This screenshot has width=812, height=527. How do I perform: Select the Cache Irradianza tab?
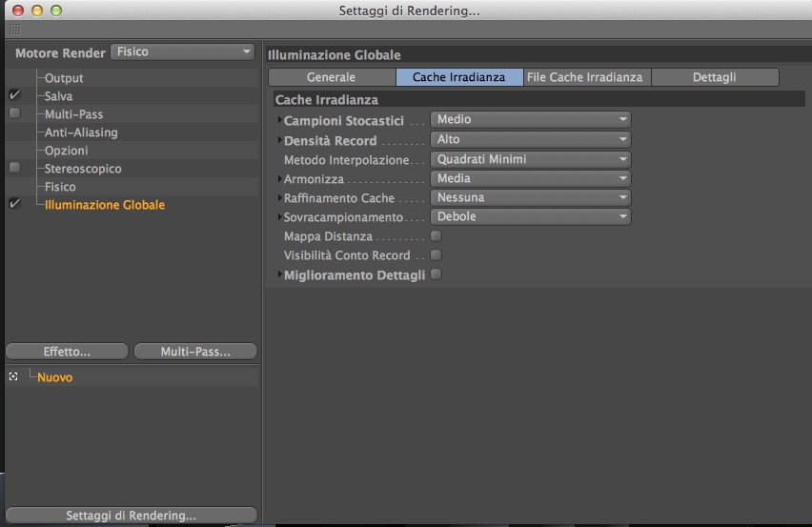[x=459, y=77]
